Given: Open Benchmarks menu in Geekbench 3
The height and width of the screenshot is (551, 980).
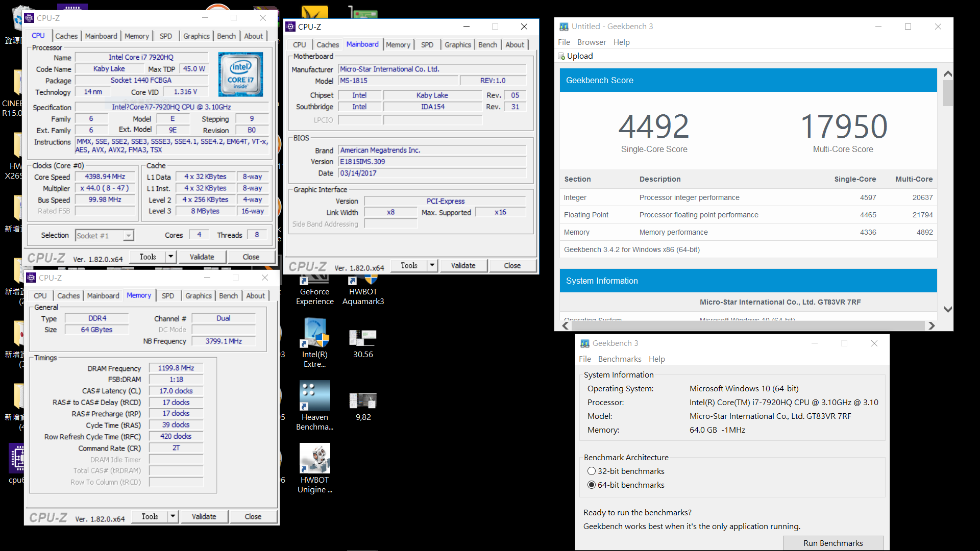Looking at the screenshot, I should click(x=620, y=359).
